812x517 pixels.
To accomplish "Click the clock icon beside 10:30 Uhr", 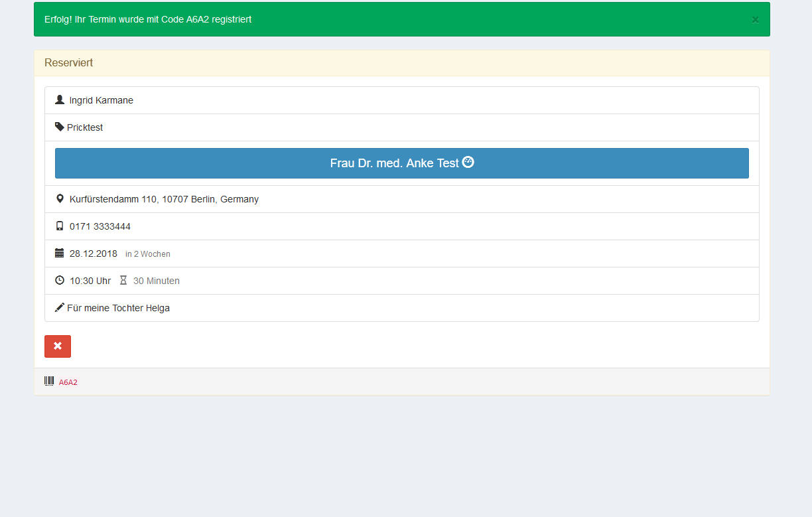I will (x=60, y=281).
